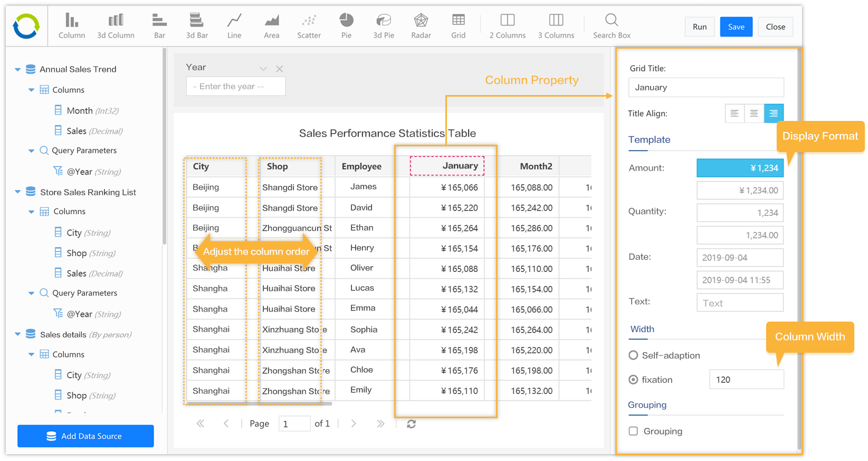Collapse Store Sales Ranking List data source
Image resolution: width=868 pixels, height=461 pixels.
click(17, 192)
